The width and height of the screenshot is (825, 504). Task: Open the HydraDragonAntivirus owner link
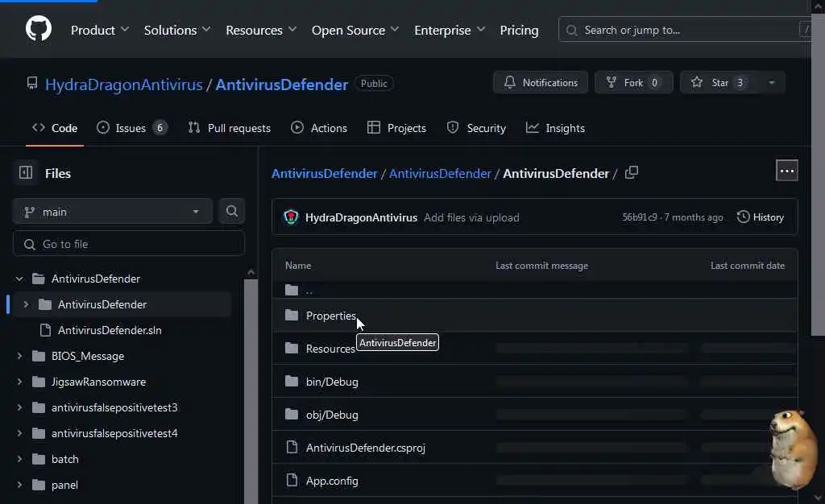coord(123,84)
